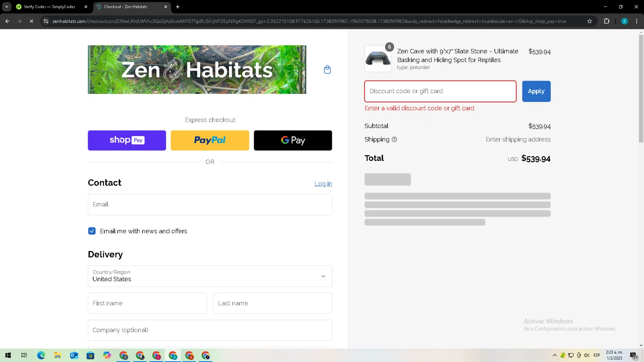Open the browser extensions puzzle icon

[607, 21]
